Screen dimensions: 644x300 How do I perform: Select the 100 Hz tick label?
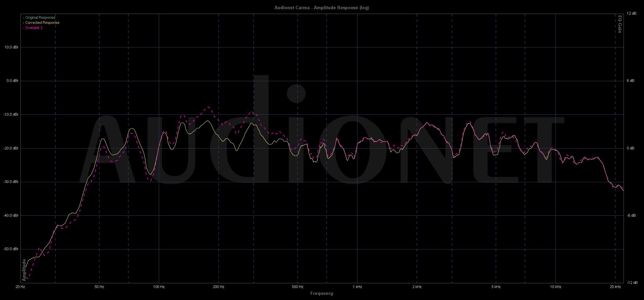(159, 287)
